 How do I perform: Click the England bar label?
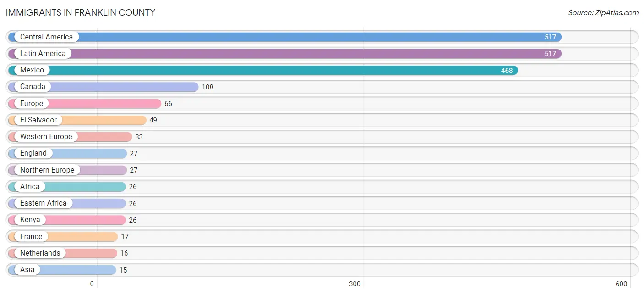tap(33, 153)
